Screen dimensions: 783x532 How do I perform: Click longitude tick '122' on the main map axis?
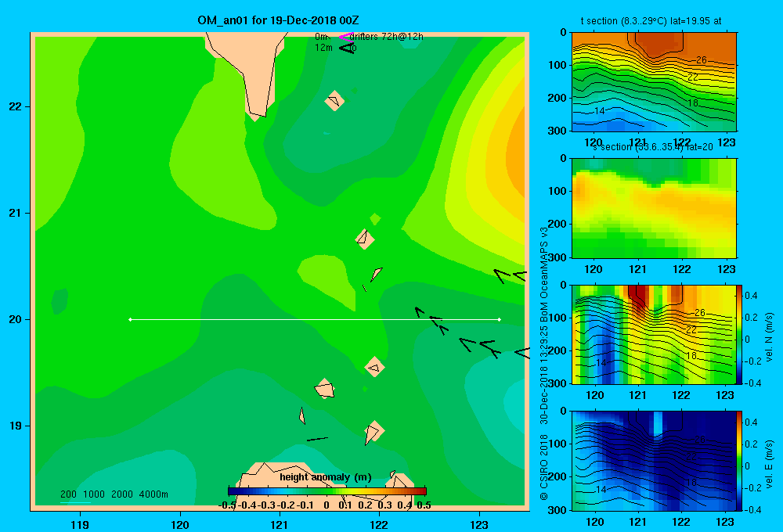tap(379, 524)
